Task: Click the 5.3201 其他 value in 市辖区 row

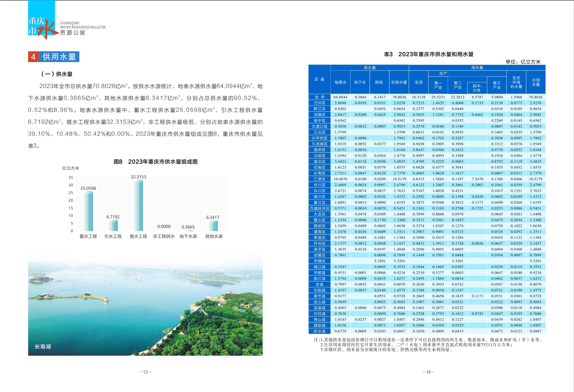Action: [x=380, y=261]
